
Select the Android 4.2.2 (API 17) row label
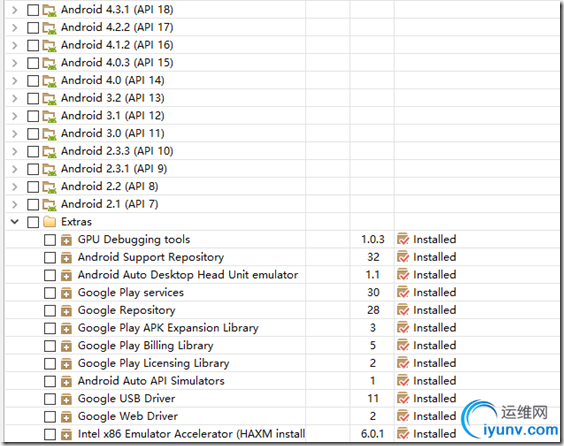(x=117, y=27)
